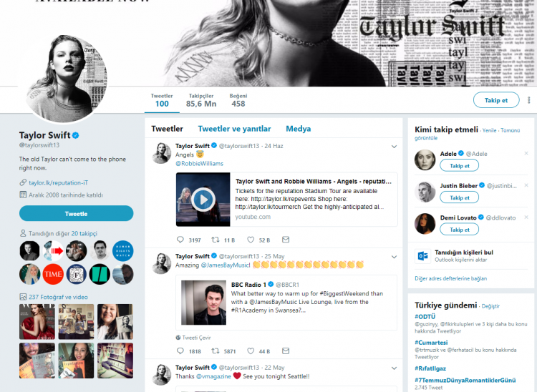Expand dropdown arrow on 22 May tweet
The image size is (537, 392).
pyautogui.click(x=394, y=368)
